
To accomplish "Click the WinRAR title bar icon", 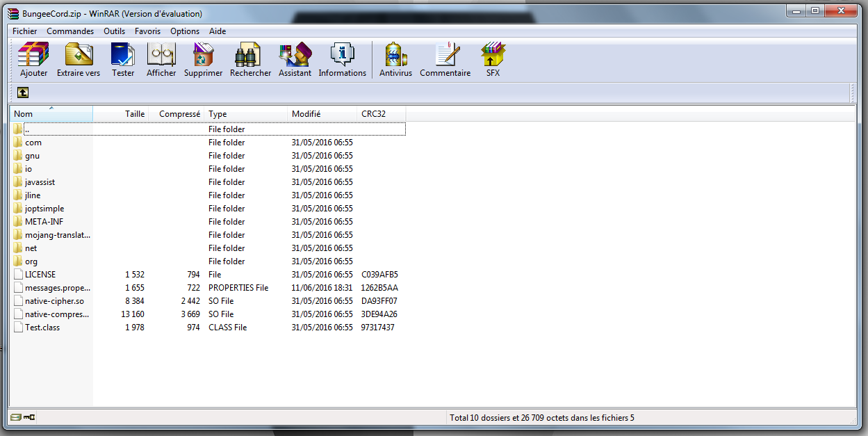I will click(x=13, y=13).
